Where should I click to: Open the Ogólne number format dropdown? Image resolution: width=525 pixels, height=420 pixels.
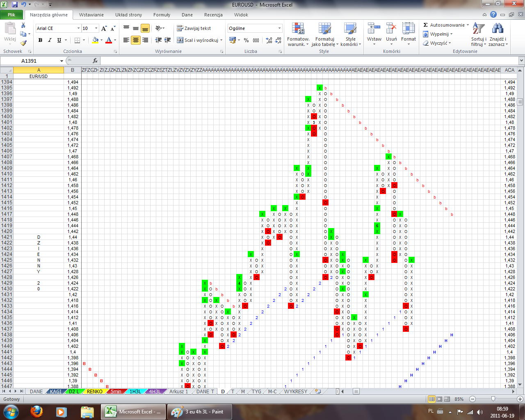tap(280, 28)
